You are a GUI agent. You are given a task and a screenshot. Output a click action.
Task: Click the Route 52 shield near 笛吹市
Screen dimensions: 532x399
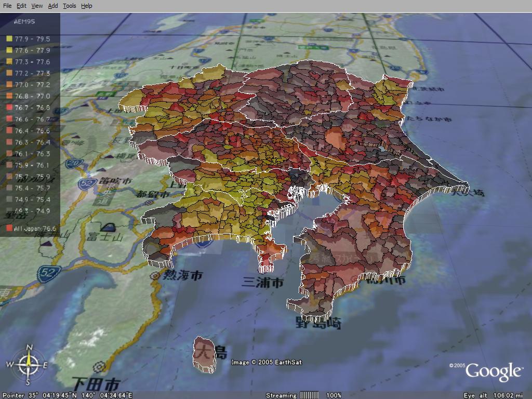click(86, 183)
